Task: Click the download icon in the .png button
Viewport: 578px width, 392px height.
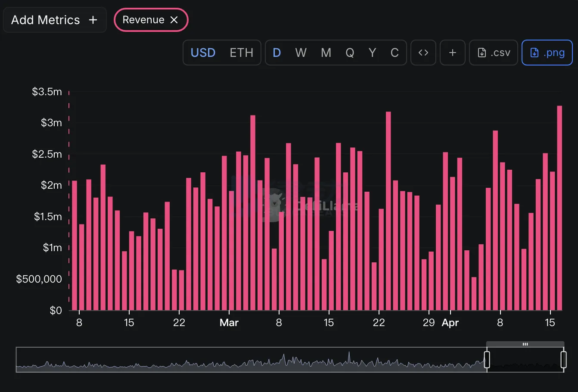Action: (534, 53)
